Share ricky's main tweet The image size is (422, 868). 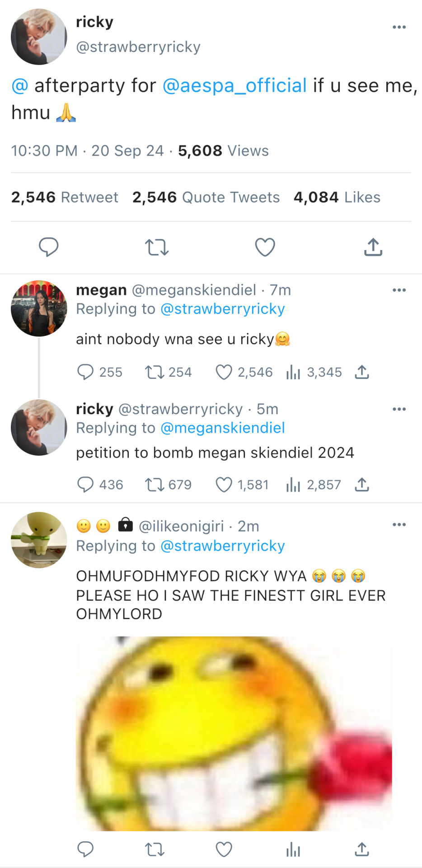pyautogui.click(x=373, y=247)
